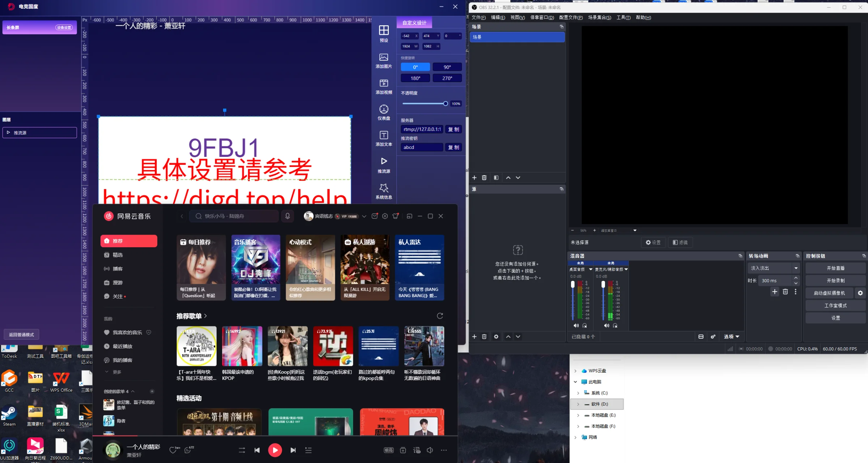Open WPS Office desktop shortcut

tap(61, 382)
